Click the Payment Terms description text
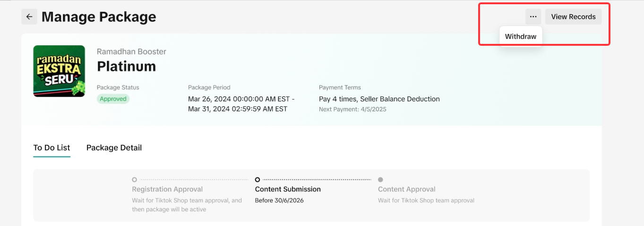 (x=379, y=99)
